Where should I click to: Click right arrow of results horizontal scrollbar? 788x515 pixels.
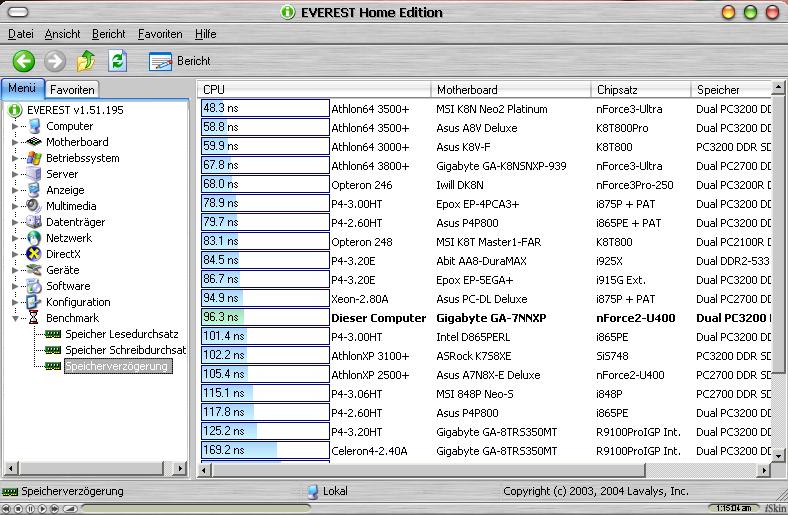[764, 471]
